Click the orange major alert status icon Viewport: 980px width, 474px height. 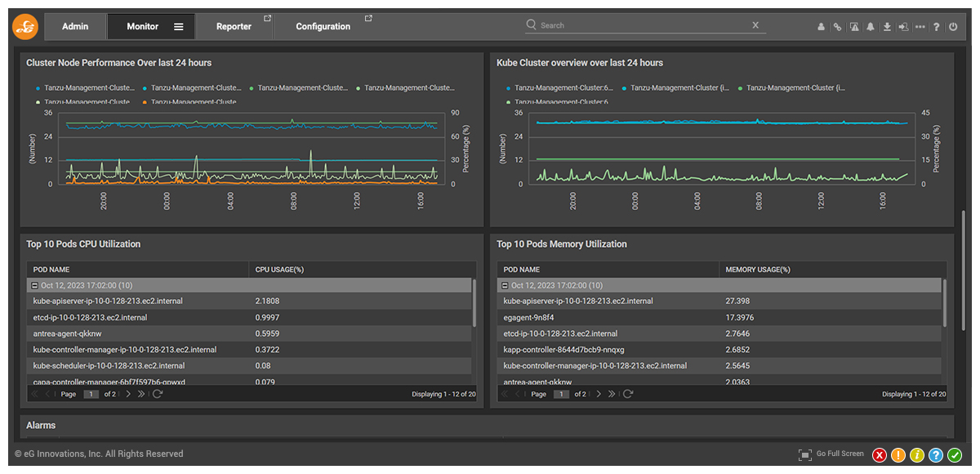click(898, 455)
